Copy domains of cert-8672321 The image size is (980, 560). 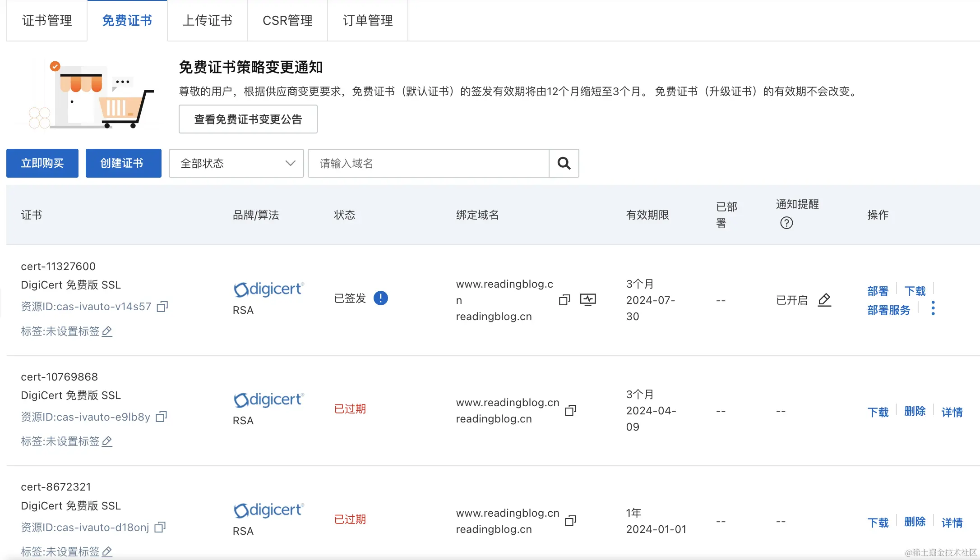[571, 521]
